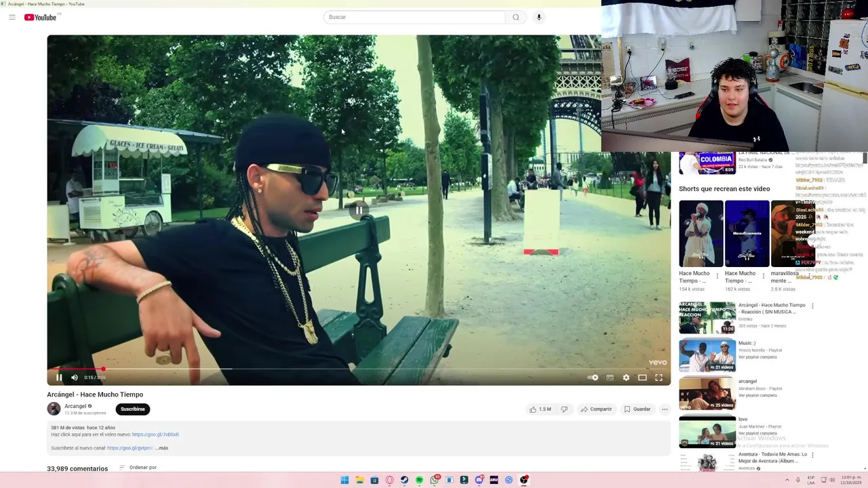Screen dimensions: 868x488
Task: Focus the Buscar search field
Action: tap(414, 17)
